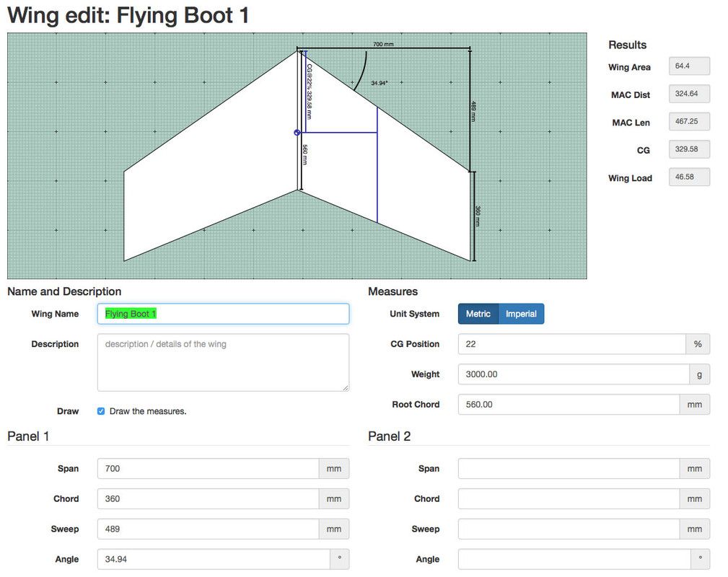Click the empty Panel 2 Chord field

pos(569,498)
